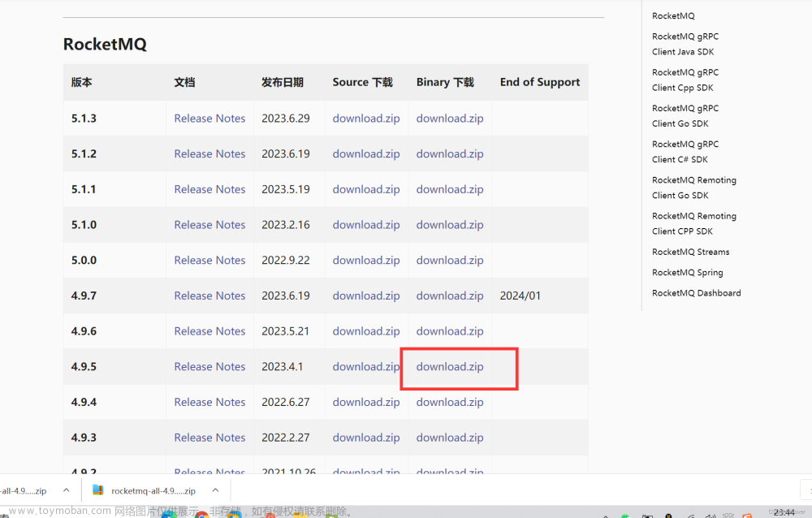Open Release Notes for version 4.9.5

click(209, 367)
